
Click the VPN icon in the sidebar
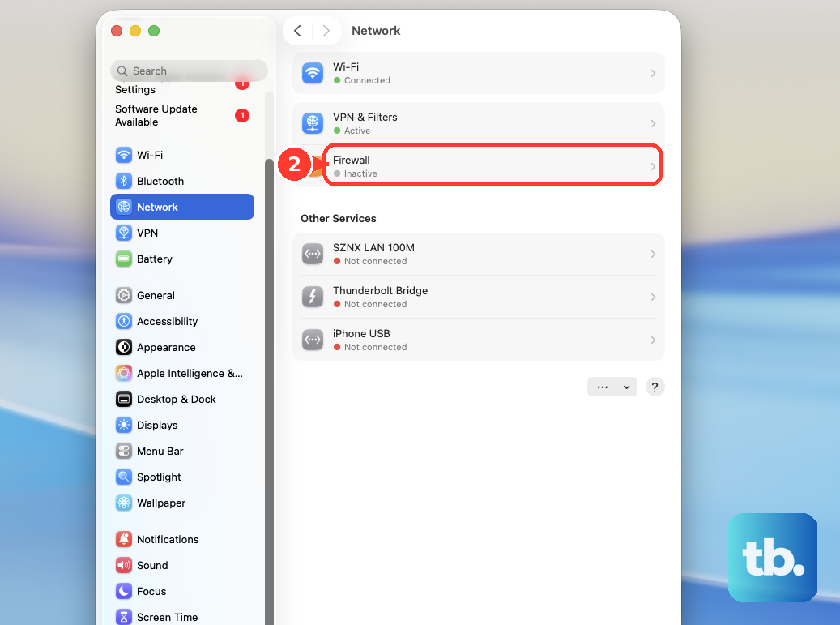[124, 233]
